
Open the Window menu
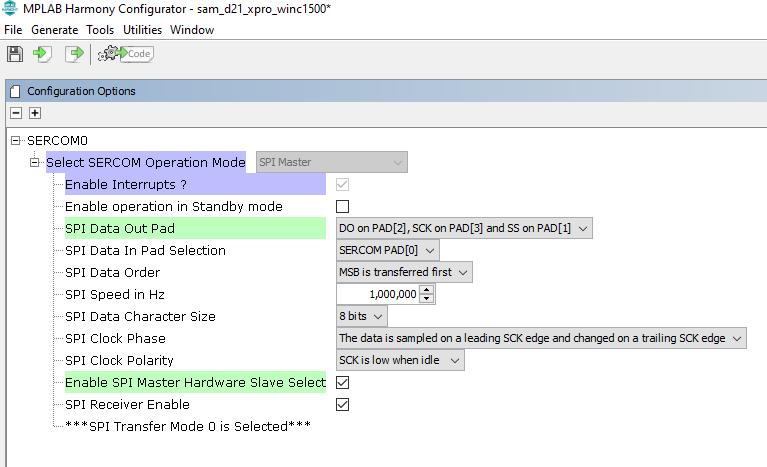pyautogui.click(x=192, y=30)
